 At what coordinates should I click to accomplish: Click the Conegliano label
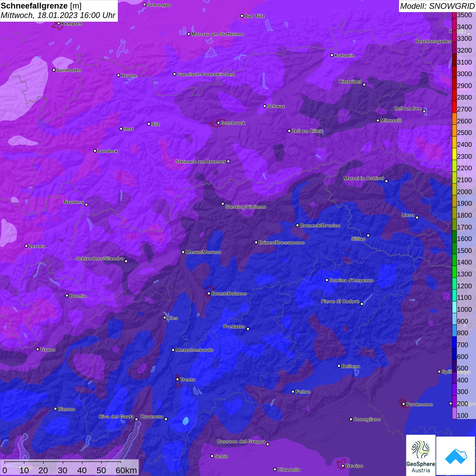tap(367, 419)
